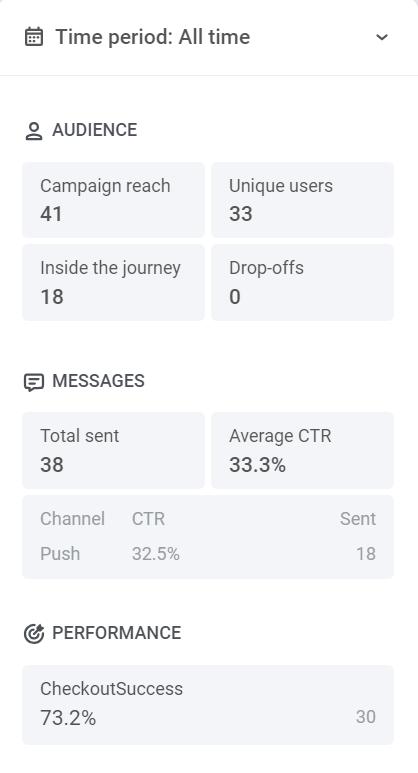Open the CheckoutSuccess performance card
This screenshot has width=418, height=773.
coord(208,705)
